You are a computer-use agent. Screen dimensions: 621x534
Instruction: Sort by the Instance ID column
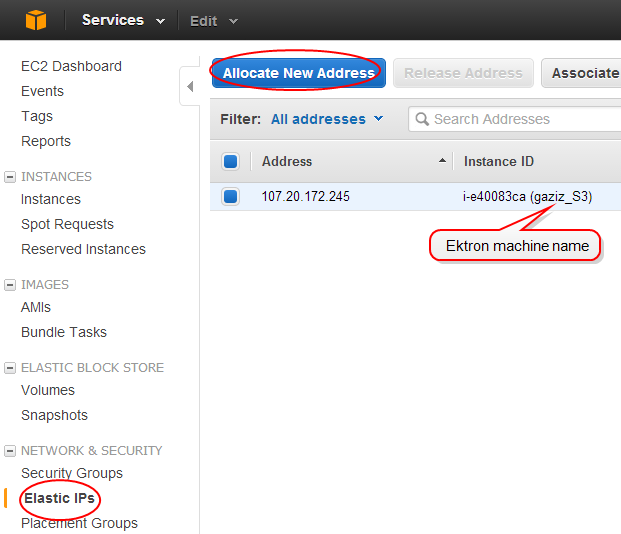point(499,162)
